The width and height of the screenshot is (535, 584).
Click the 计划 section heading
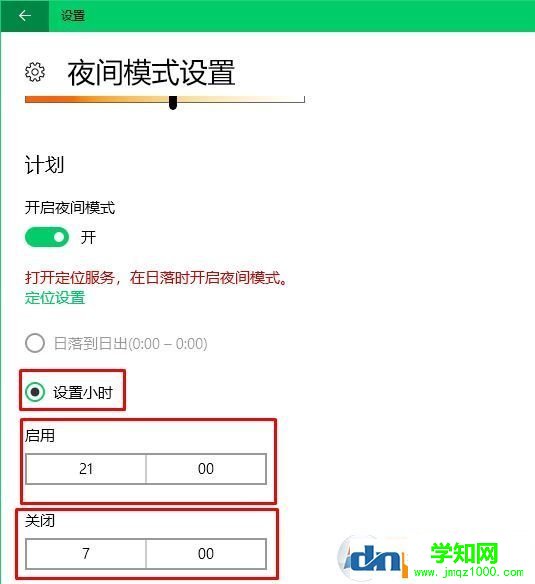44,164
